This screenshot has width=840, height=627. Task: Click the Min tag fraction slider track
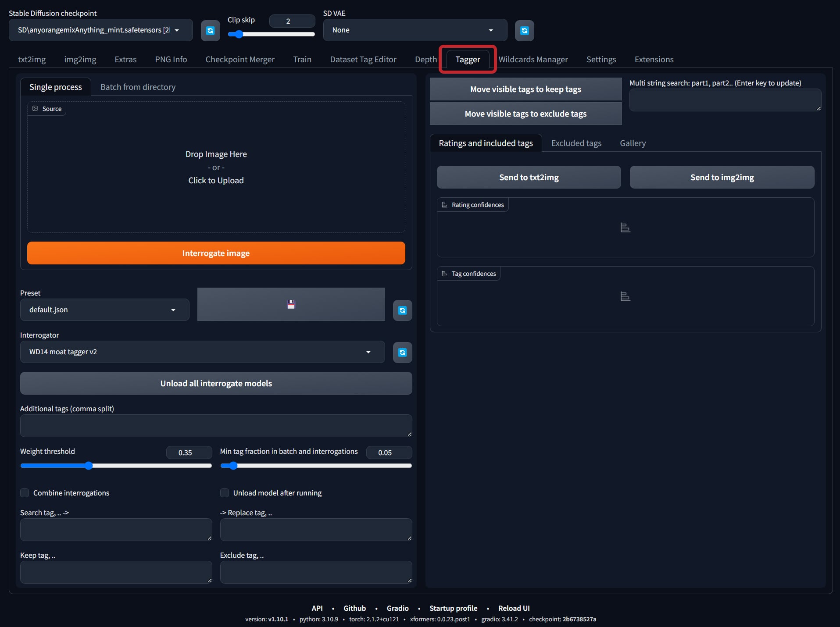pyautogui.click(x=316, y=466)
